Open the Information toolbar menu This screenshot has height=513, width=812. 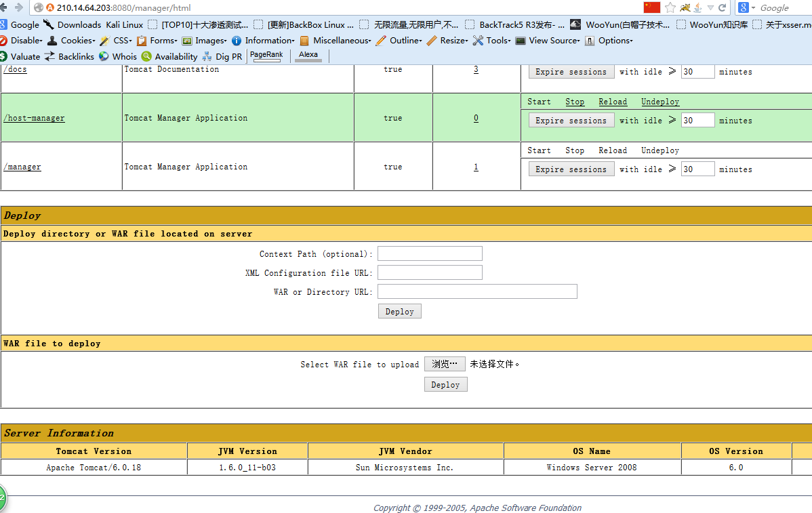coord(263,41)
